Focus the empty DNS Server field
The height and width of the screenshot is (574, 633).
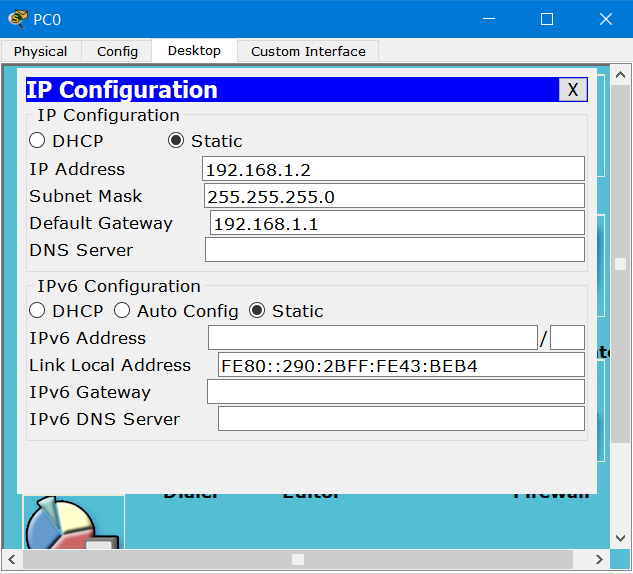pos(395,250)
